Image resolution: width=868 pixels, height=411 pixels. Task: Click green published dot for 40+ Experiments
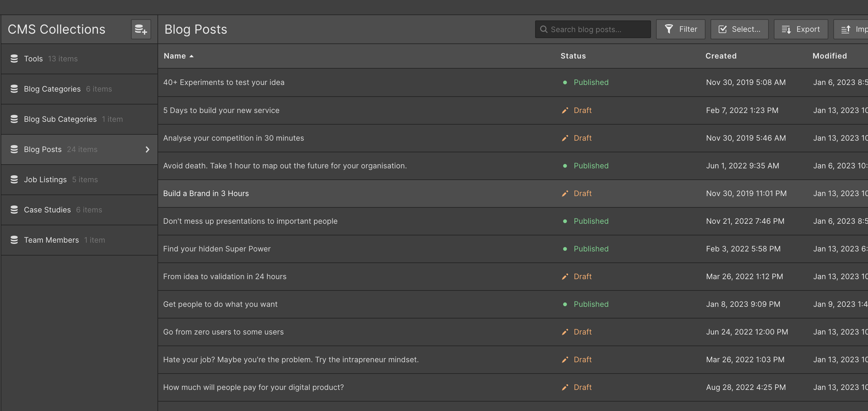pos(565,82)
